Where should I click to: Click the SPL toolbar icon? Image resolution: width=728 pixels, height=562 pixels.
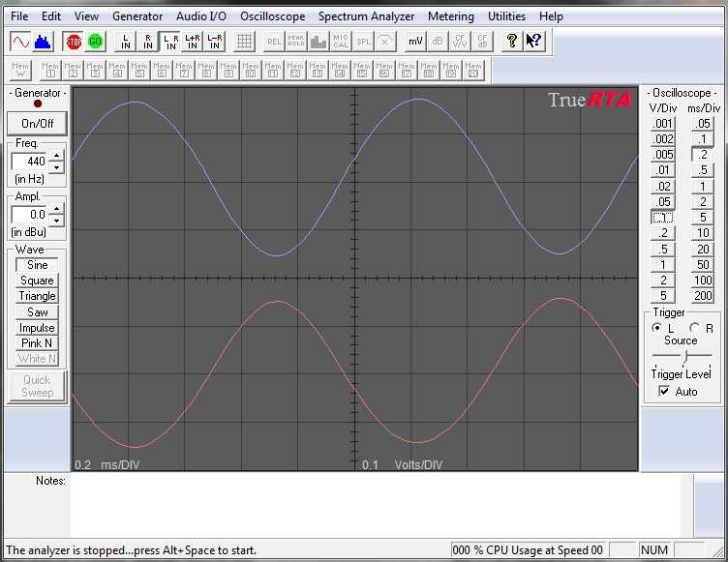(x=363, y=42)
